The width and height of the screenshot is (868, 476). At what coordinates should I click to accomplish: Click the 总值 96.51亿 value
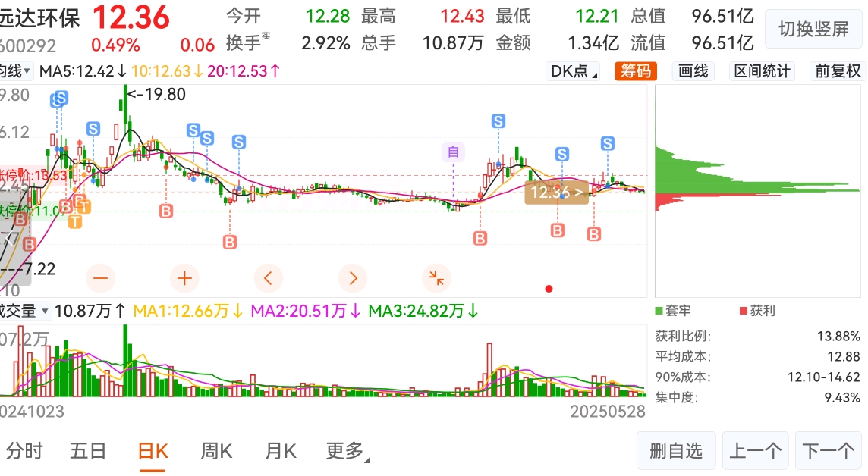(723, 17)
